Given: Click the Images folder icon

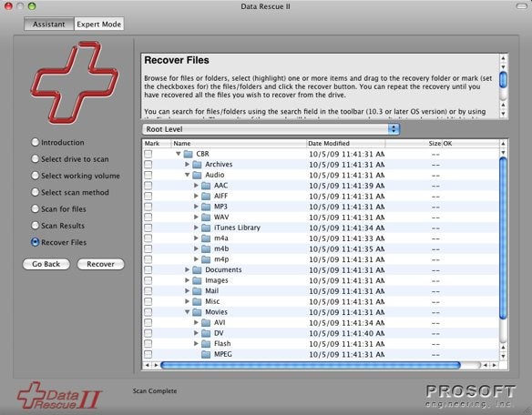Looking at the screenshot, I should click(197, 280).
